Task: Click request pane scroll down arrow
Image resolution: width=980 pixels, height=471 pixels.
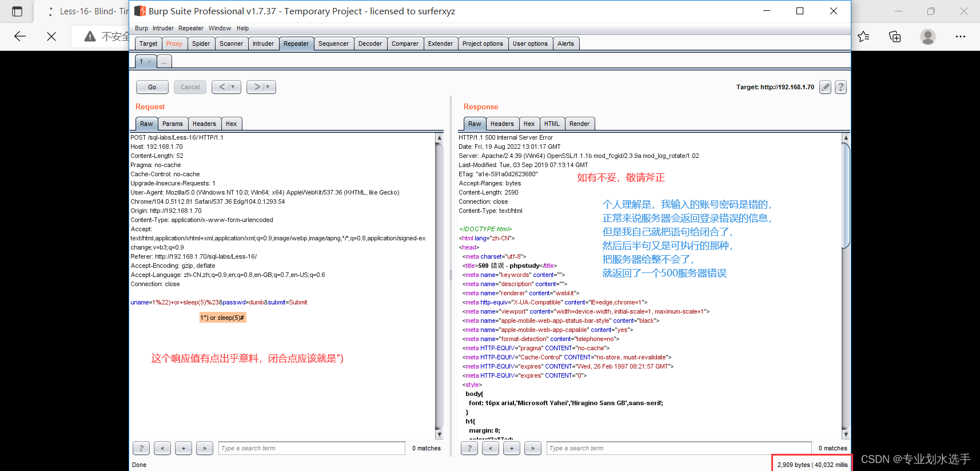Action: point(439,434)
